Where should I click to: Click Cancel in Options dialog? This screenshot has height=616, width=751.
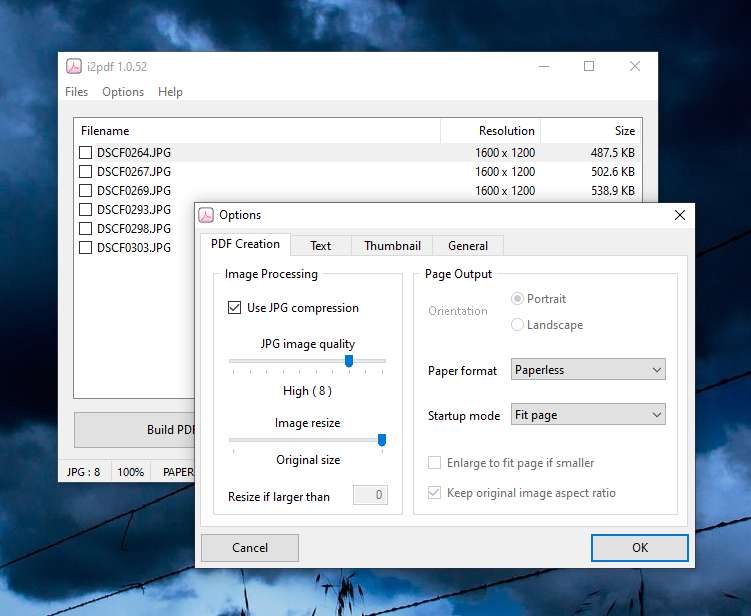[250, 548]
